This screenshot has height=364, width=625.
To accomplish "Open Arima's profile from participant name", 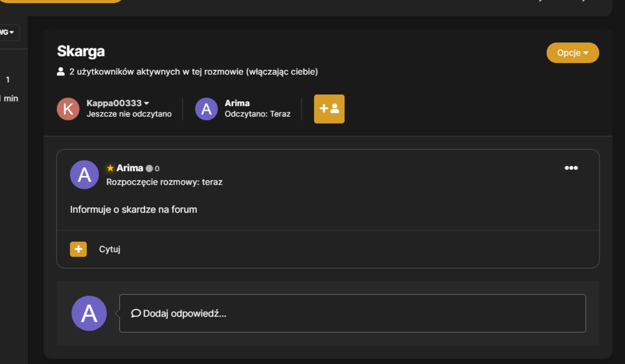I will [x=237, y=103].
